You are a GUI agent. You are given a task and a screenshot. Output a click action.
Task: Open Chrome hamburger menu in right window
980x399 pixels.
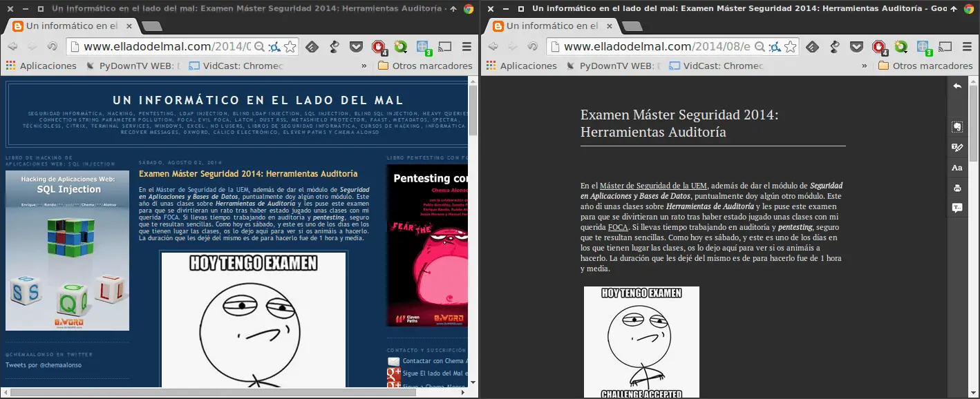[967, 47]
